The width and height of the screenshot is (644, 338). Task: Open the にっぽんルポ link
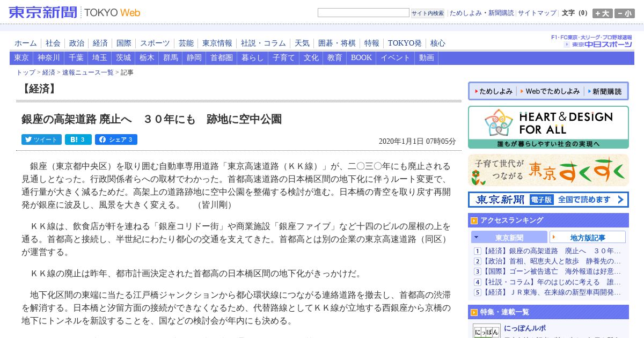[x=524, y=328]
